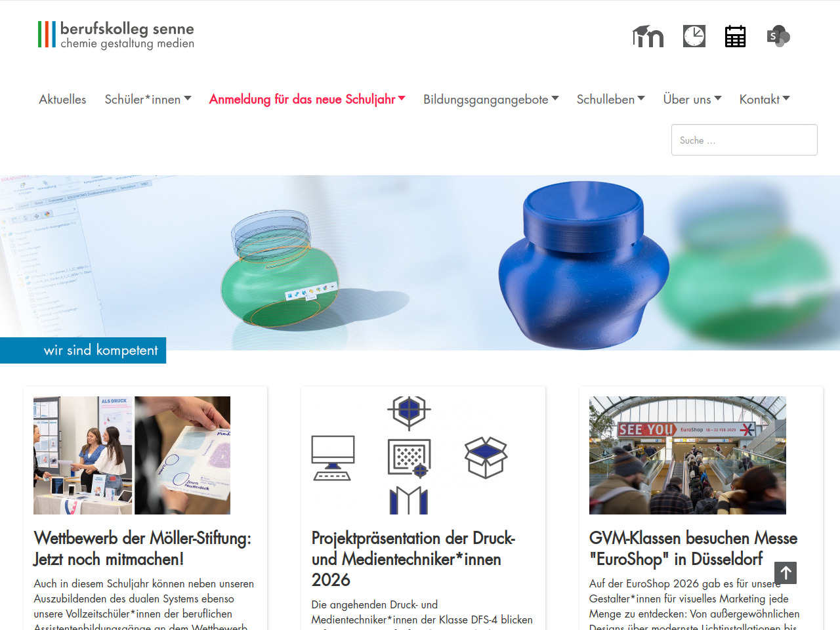Image resolution: width=840 pixels, height=630 pixels.
Task: Click the Möller-Stiftung competition photo thumbnail
Action: 132,455
